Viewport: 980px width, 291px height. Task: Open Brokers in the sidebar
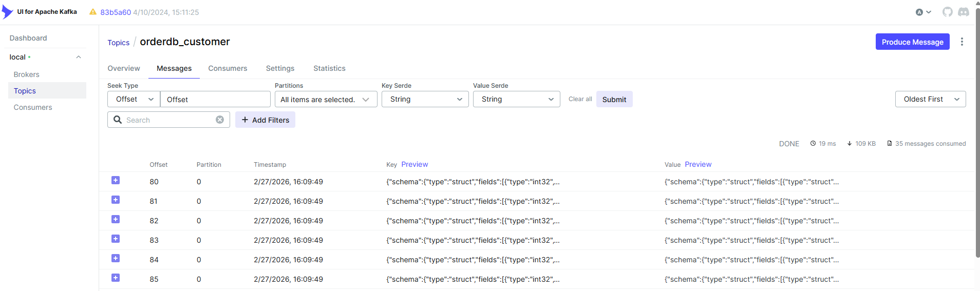point(27,74)
